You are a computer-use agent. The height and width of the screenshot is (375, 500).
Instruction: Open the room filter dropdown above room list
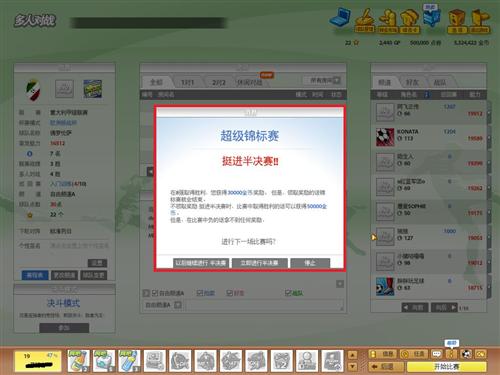pyautogui.click(x=322, y=80)
